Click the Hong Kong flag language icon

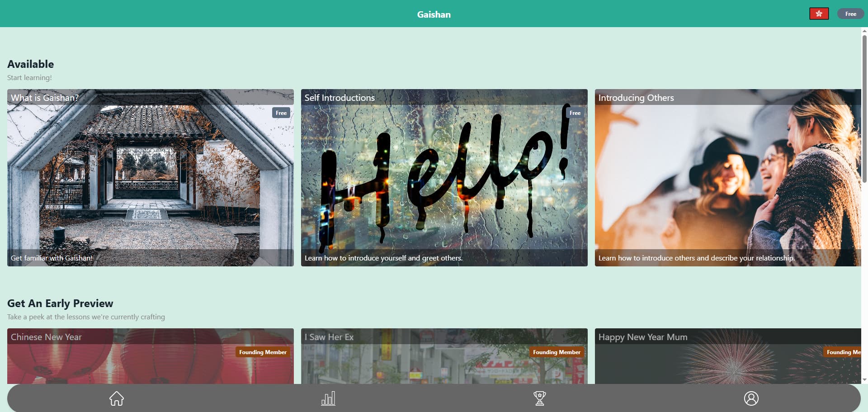pyautogui.click(x=819, y=14)
